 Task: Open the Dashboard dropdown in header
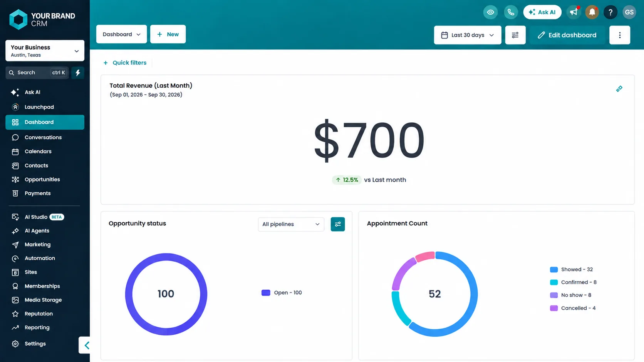pos(121,34)
